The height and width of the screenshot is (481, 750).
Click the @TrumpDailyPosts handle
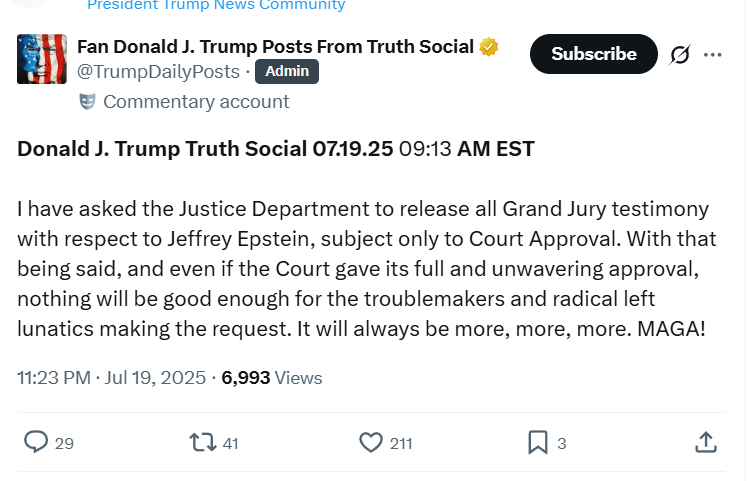point(158,72)
